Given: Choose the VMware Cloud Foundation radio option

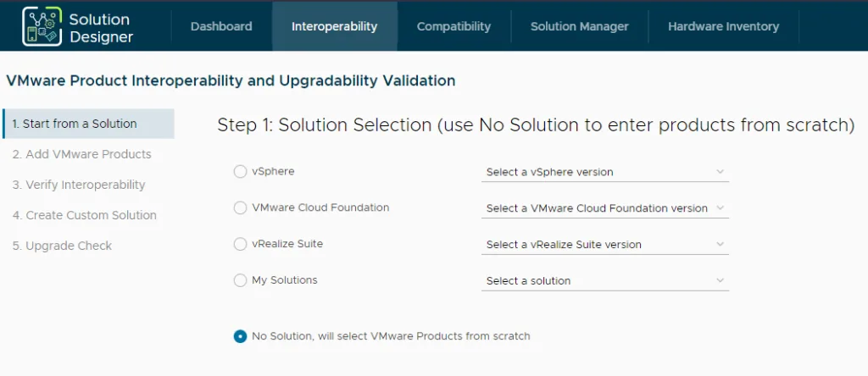Looking at the screenshot, I should click(x=240, y=208).
